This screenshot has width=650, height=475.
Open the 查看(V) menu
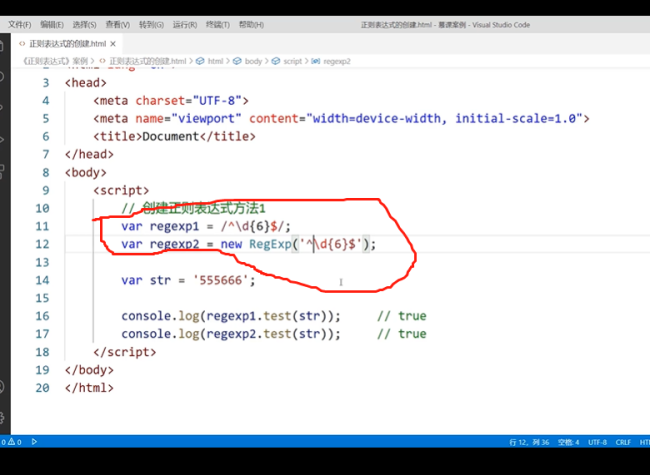pos(117,25)
